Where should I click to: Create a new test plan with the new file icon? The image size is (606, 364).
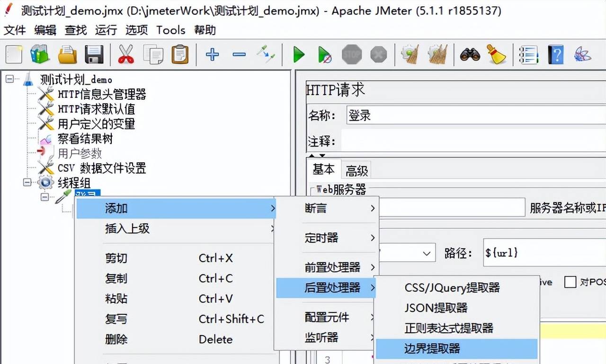pos(14,54)
